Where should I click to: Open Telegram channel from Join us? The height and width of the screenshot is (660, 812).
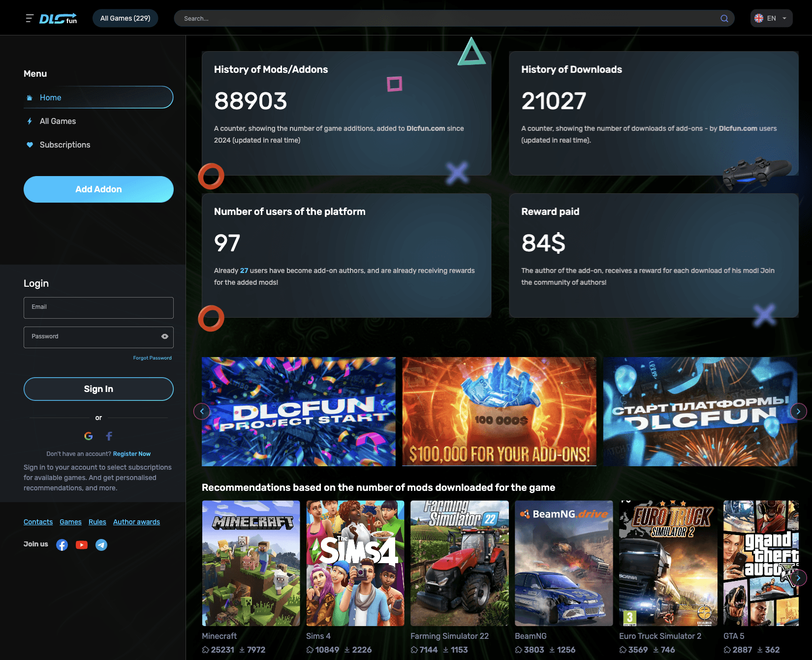(x=101, y=545)
